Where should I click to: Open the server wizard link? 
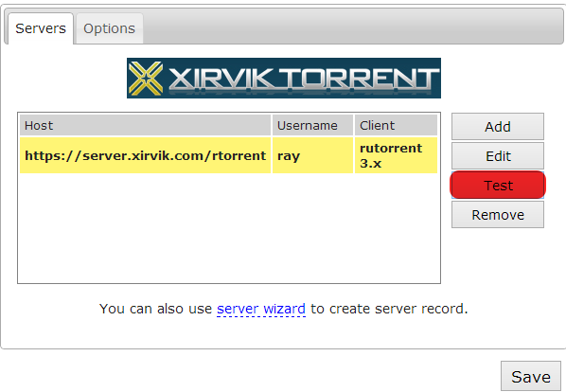click(x=261, y=309)
